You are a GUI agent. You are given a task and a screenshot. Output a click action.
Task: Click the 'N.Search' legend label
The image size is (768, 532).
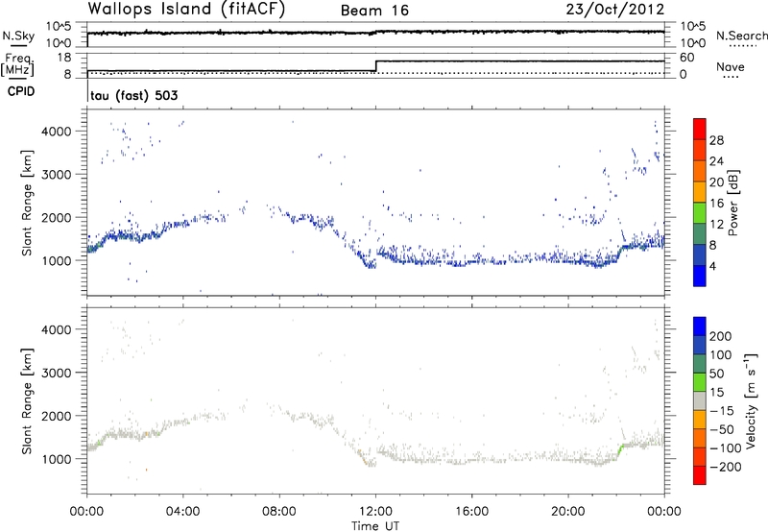point(741,36)
